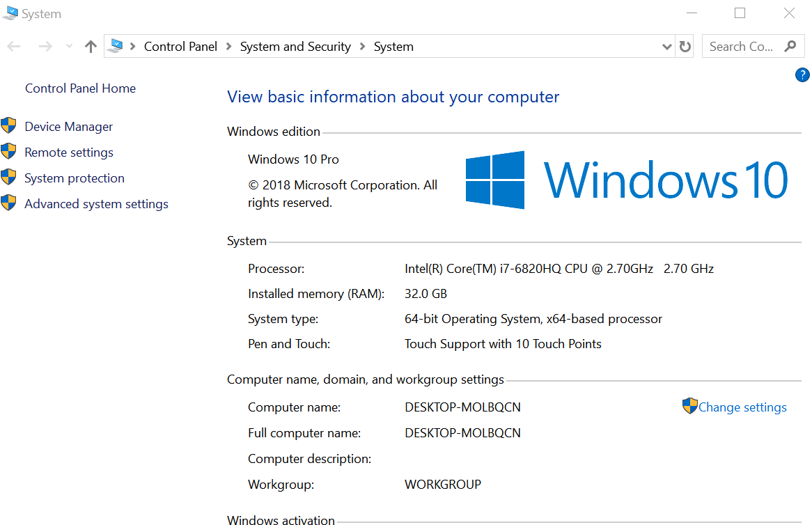
Task: Expand chevron before Control Panel breadcrumb
Action: click(x=133, y=47)
